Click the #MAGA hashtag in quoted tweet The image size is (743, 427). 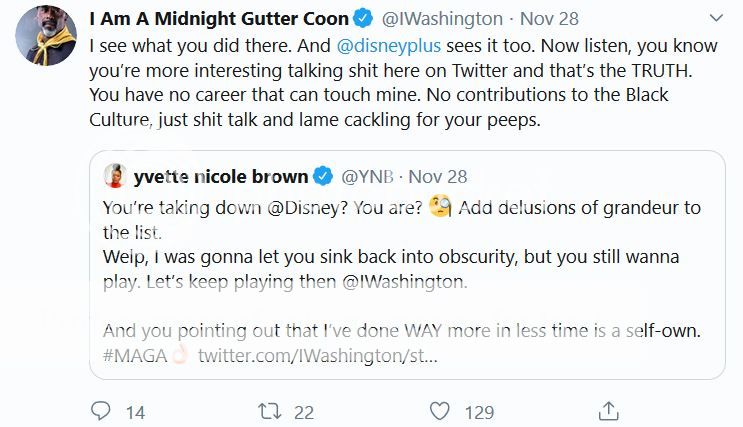(x=134, y=356)
